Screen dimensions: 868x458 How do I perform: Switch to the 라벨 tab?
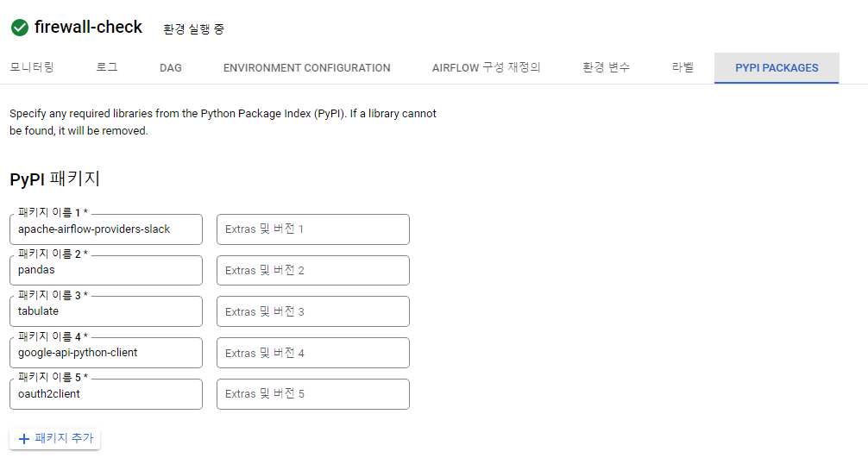(682, 67)
